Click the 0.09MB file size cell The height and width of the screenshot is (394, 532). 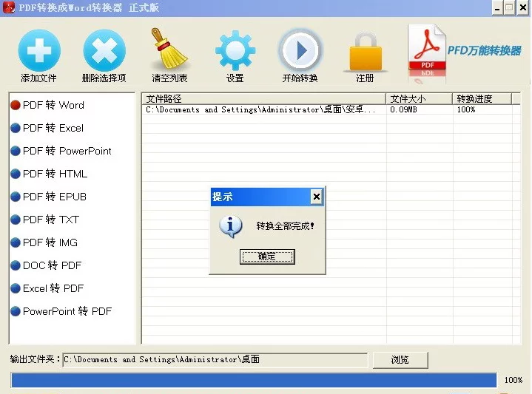point(404,109)
